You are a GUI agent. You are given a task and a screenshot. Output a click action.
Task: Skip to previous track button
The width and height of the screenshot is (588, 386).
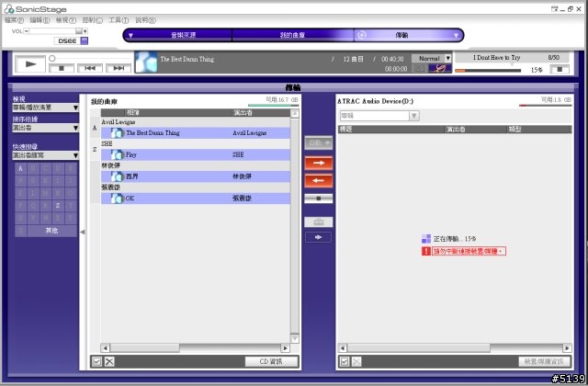90,68
